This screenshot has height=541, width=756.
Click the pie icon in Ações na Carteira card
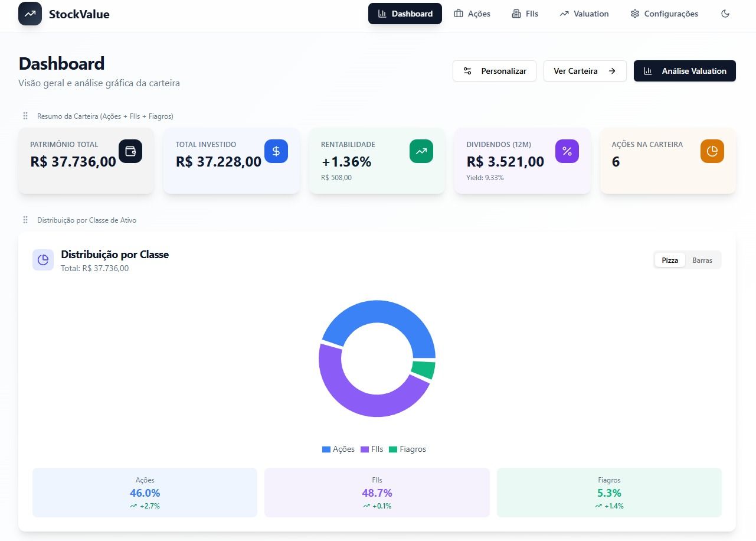[712, 151]
